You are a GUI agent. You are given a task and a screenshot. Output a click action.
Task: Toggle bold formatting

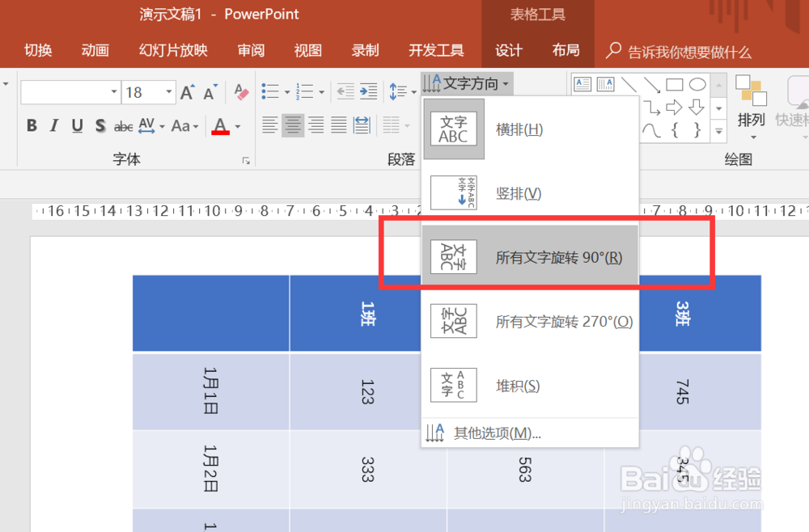point(32,125)
